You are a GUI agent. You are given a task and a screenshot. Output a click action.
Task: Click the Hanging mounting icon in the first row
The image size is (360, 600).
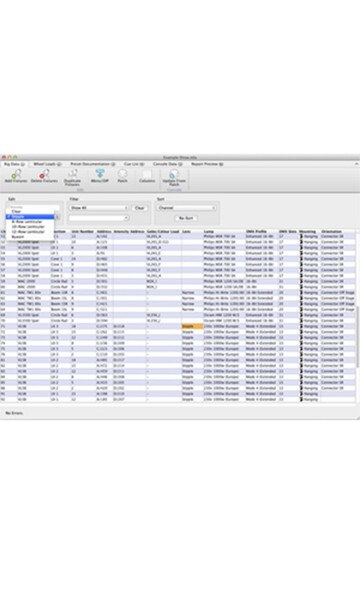click(301, 236)
